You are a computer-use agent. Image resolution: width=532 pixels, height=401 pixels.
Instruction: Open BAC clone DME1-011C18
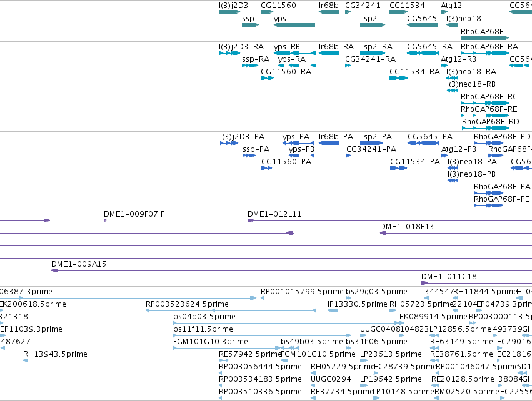(x=477, y=283)
